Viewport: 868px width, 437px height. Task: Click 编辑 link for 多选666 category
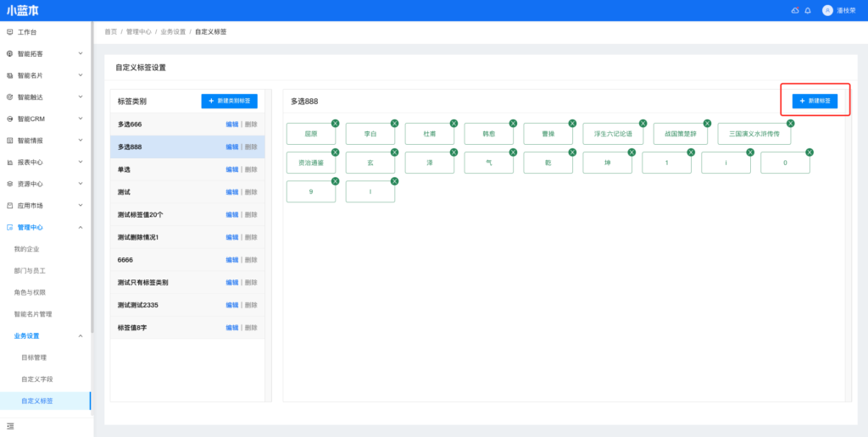coord(231,124)
